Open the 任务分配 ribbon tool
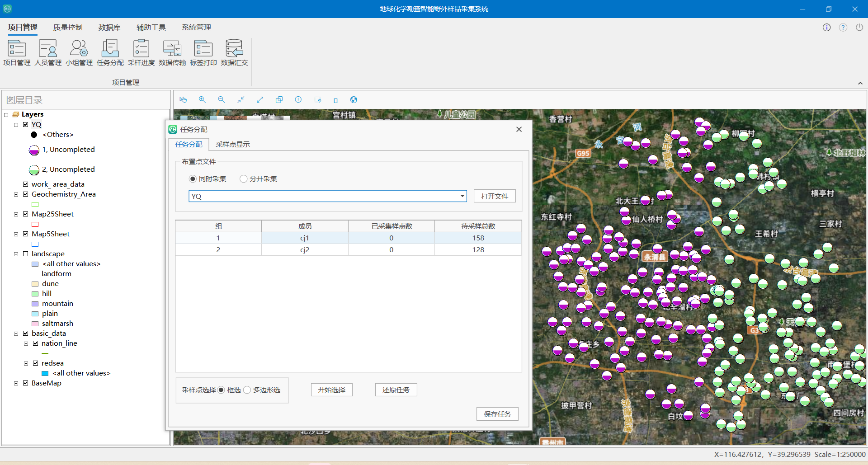The image size is (868, 465). (110, 52)
